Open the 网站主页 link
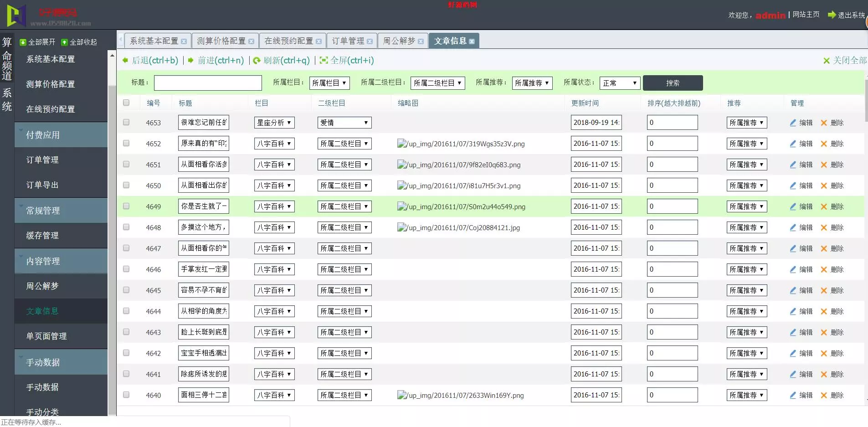This screenshot has width=868, height=427. tap(806, 15)
